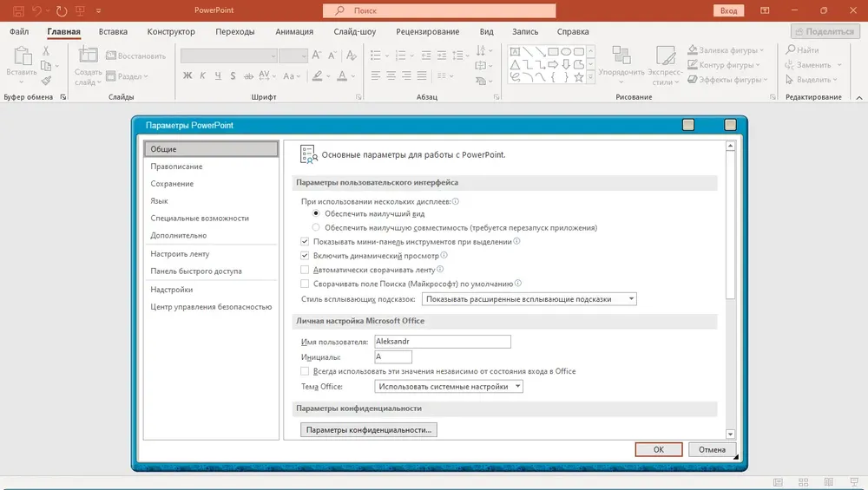Click the OK button in dialog
The width and height of the screenshot is (868, 490).
pyautogui.click(x=659, y=449)
